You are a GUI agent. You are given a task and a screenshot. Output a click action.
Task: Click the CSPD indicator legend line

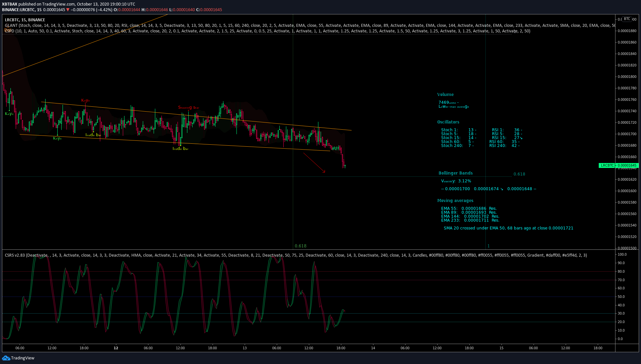tap(268, 31)
